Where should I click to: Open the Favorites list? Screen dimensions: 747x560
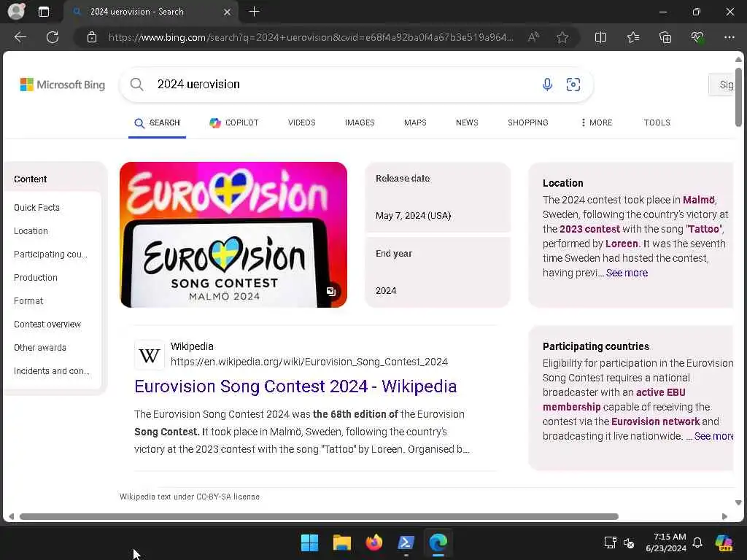tap(633, 37)
